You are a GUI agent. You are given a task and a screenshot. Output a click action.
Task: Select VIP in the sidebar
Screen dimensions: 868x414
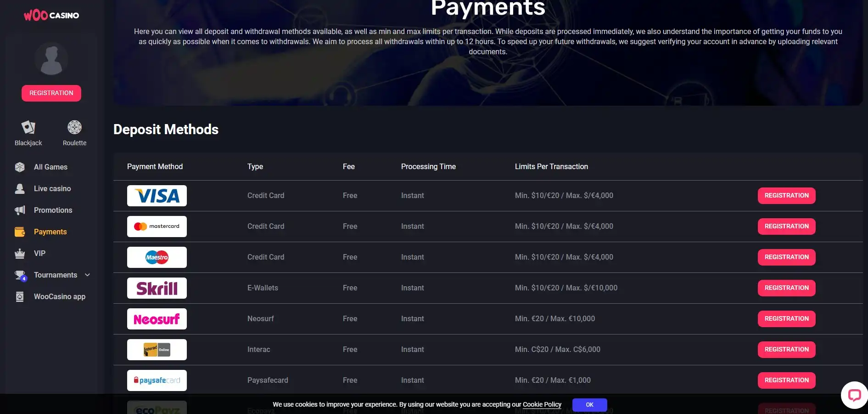[x=39, y=254]
